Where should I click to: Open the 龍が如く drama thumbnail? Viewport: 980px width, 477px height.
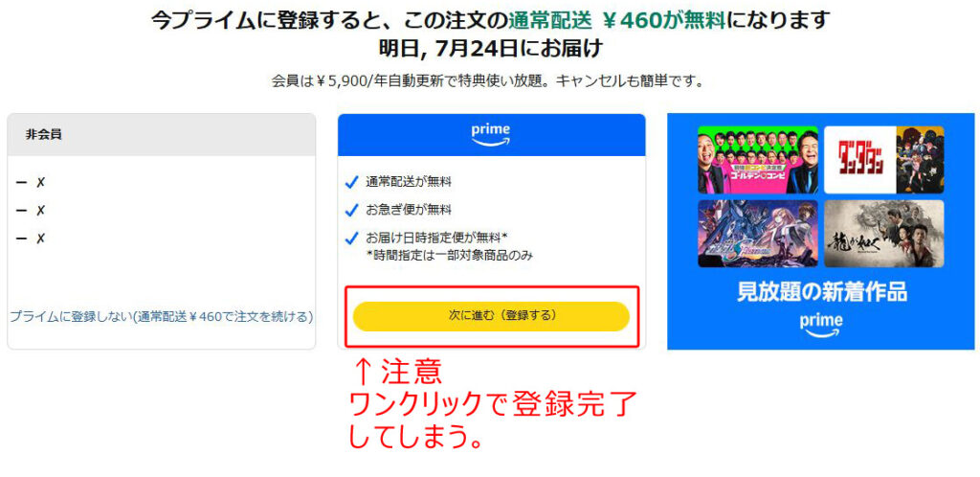coord(883,233)
